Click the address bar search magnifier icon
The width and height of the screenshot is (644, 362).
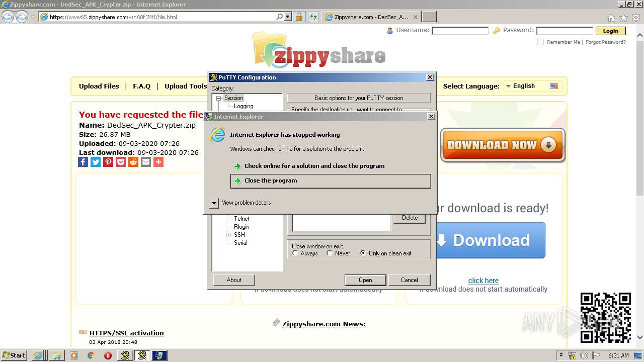point(280,17)
